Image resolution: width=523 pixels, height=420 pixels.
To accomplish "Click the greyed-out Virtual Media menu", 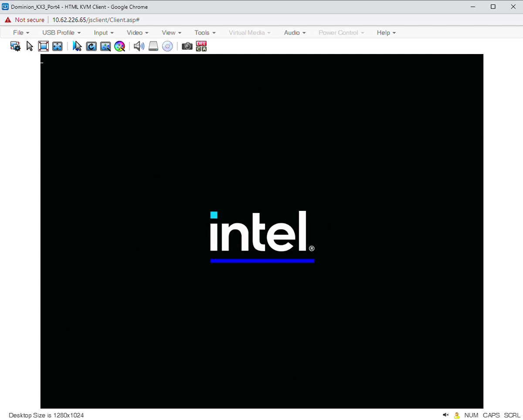I will pos(250,33).
